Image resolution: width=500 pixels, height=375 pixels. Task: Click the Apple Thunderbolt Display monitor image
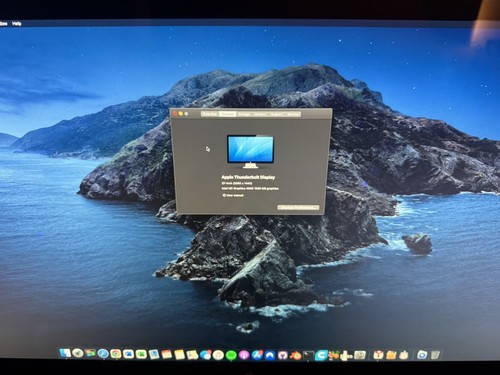click(x=250, y=151)
